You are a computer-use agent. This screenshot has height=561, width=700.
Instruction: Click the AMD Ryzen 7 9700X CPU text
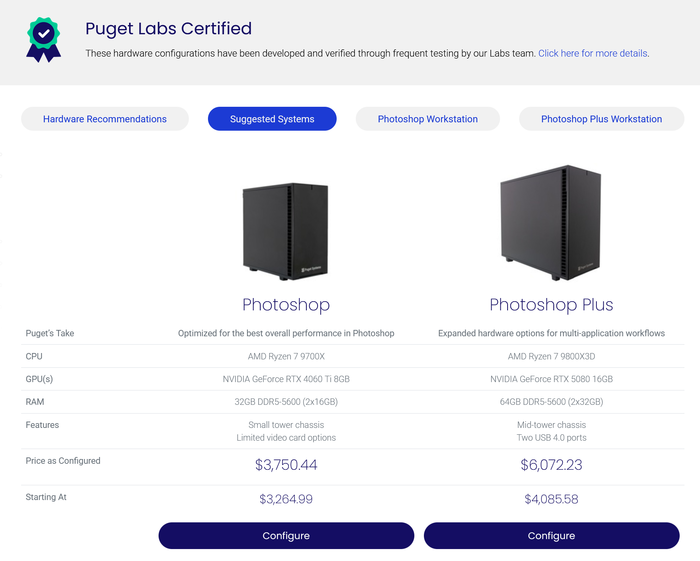(x=286, y=356)
